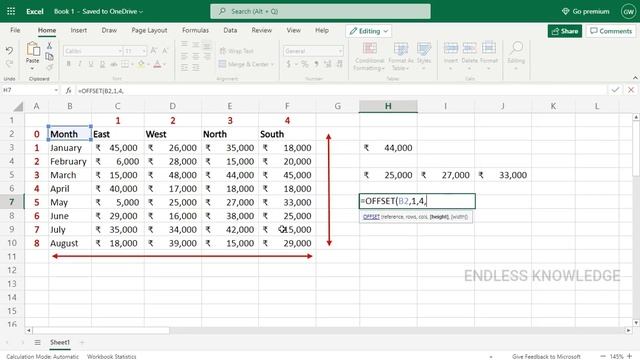The width and height of the screenshot is (640, 360).
Task: Open the GW account profile
Action: pyautogui.click(x=629, y=11)
